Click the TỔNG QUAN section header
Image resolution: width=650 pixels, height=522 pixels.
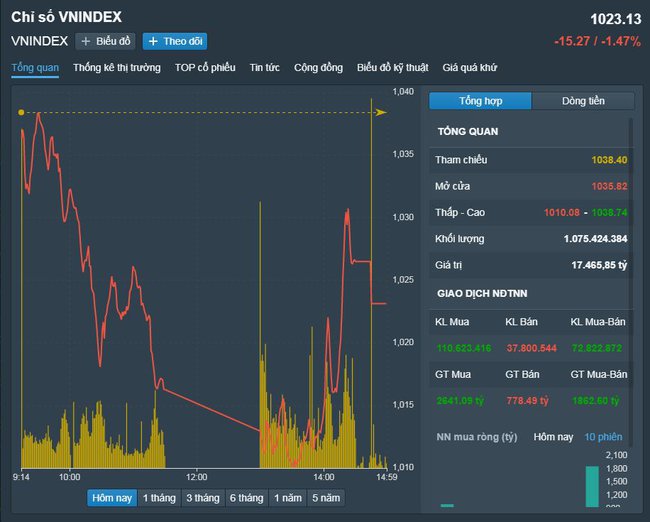coord(468,132)
